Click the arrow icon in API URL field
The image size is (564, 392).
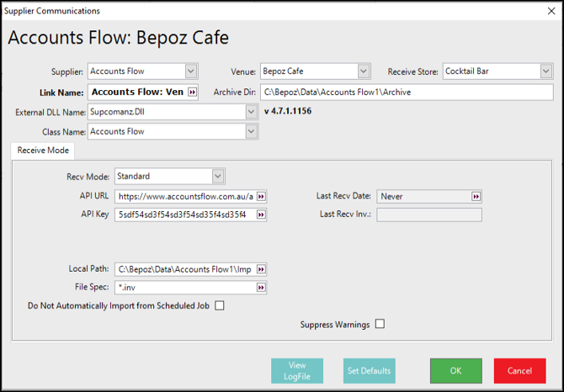[x=261, y=197]
